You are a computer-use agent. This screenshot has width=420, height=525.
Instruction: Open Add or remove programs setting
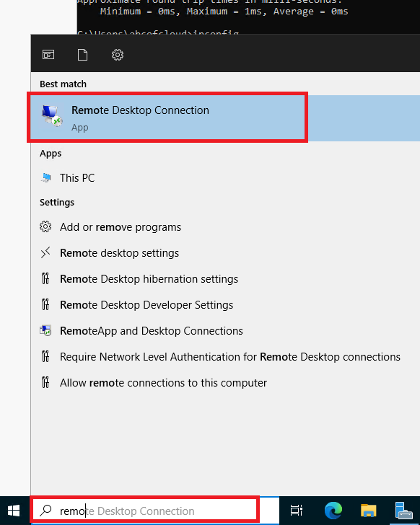point(225,227)
